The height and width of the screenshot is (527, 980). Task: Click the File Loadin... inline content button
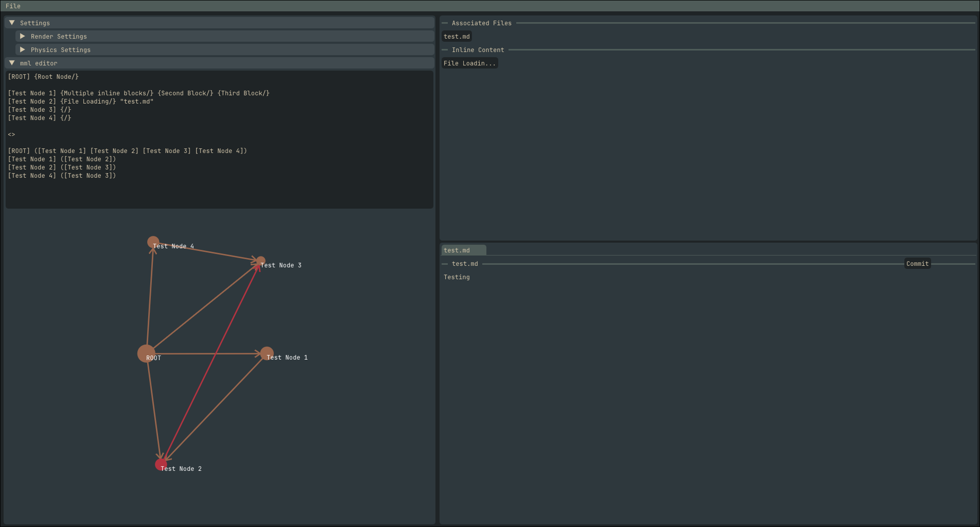469,63
